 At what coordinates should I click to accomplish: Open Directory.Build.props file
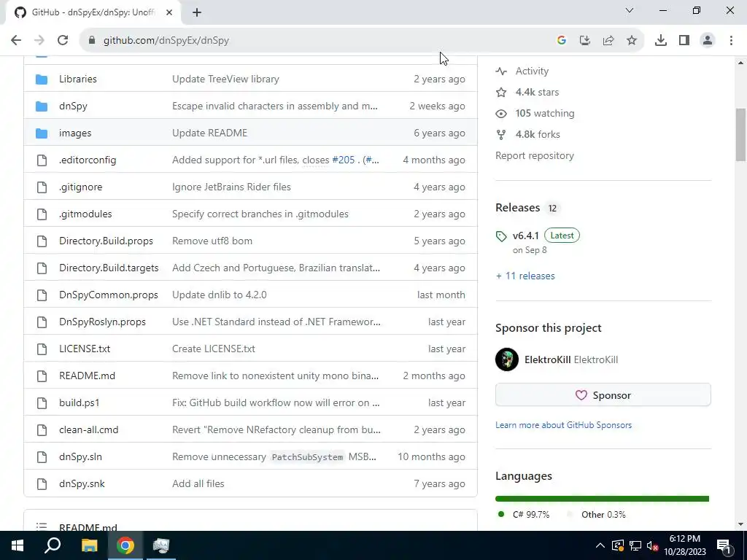[x=106, y=241]
